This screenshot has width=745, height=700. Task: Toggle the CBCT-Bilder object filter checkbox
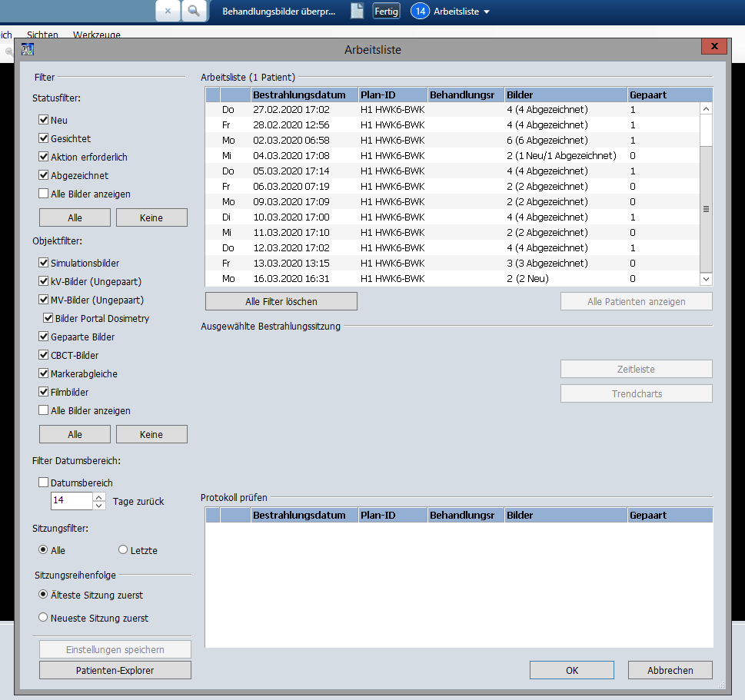click(x=45, y=356)
